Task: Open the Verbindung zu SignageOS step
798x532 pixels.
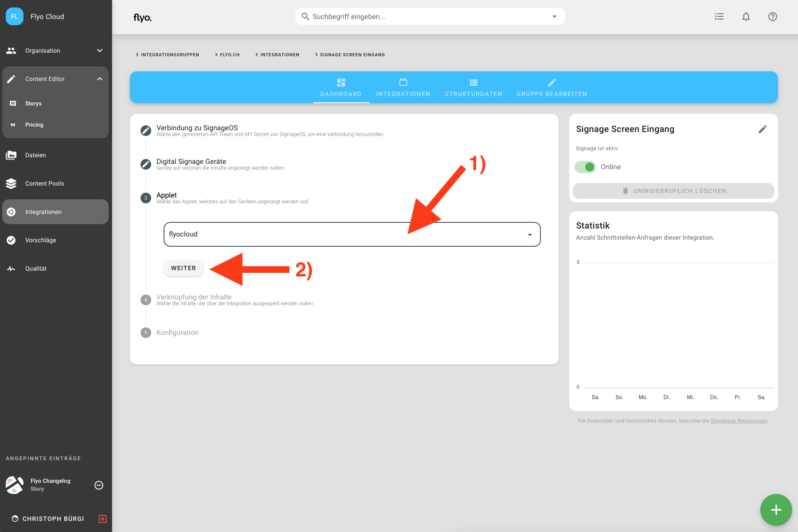Action: point(197,128)
